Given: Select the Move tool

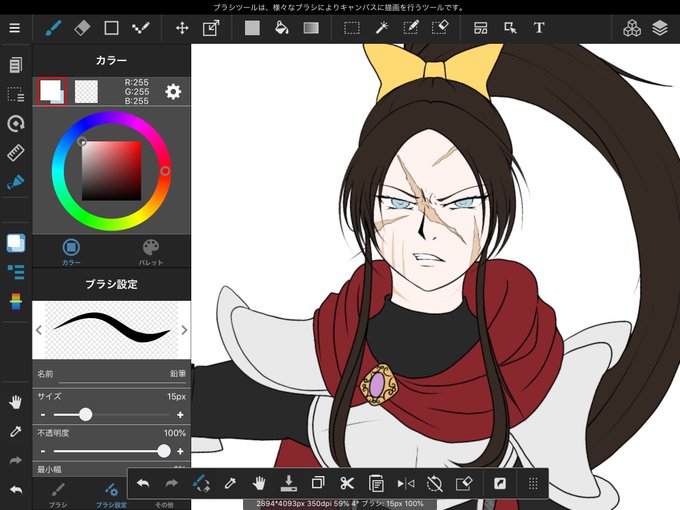Looking at the screenshot, I should click(182, 28).
